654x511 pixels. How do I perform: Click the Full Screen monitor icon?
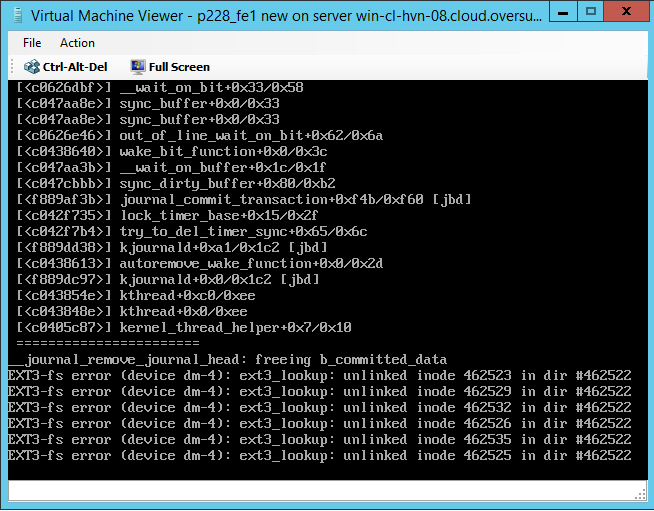pos(138,67)
